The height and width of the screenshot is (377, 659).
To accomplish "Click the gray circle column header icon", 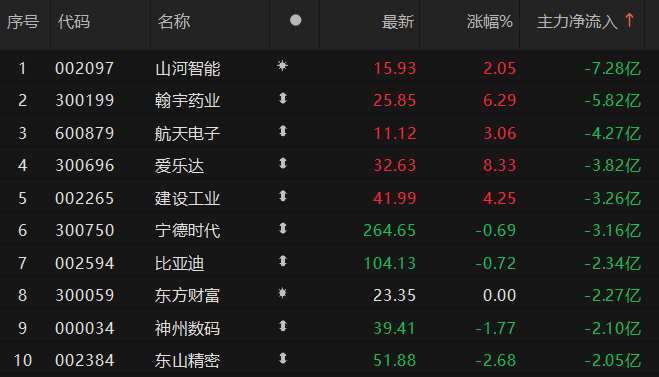I will (x=295, y=20).
